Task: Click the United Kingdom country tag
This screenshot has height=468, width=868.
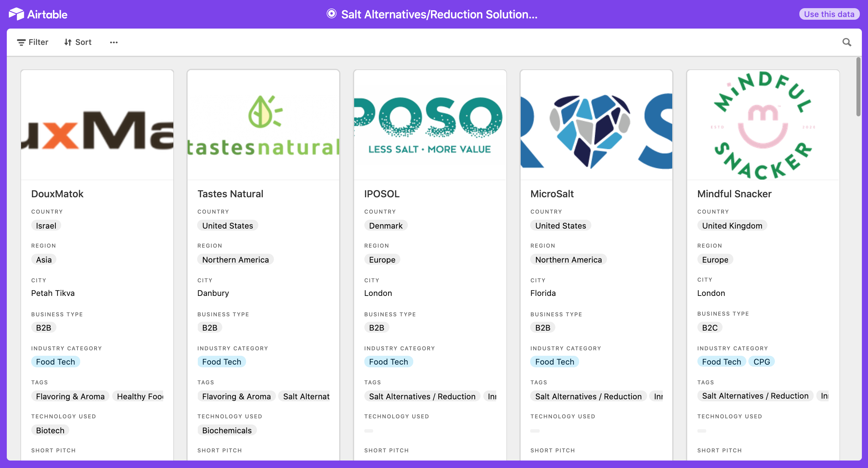Action: coord(732,225)
